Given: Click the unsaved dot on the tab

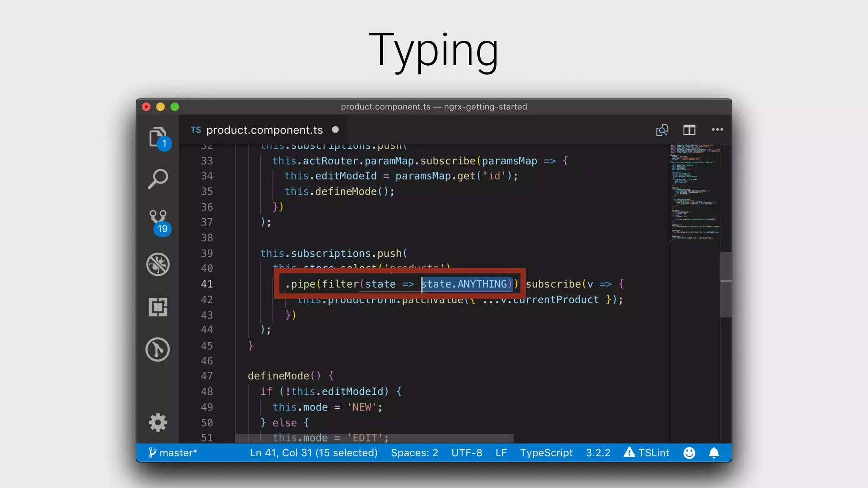Looking at the screenshot, I should [x=335, y=130].
